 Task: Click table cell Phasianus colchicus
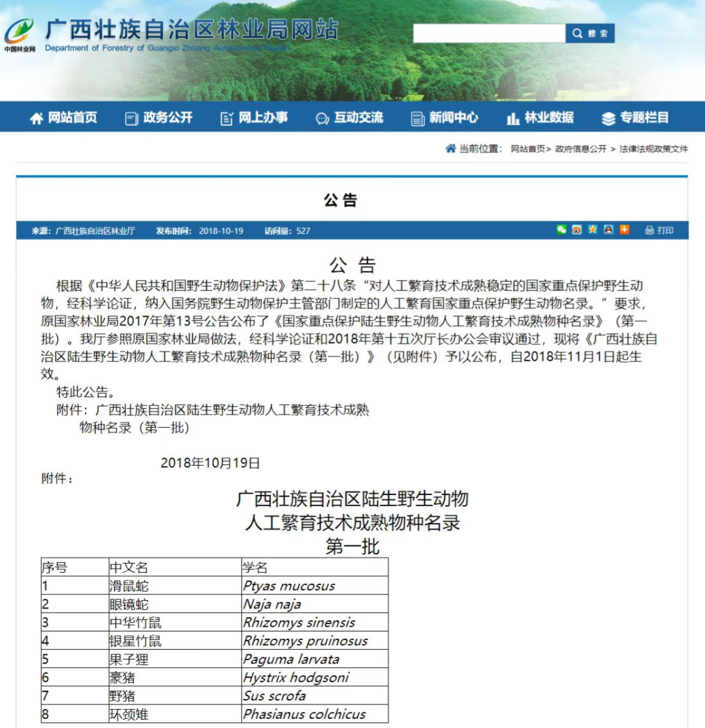coord(315,714)
